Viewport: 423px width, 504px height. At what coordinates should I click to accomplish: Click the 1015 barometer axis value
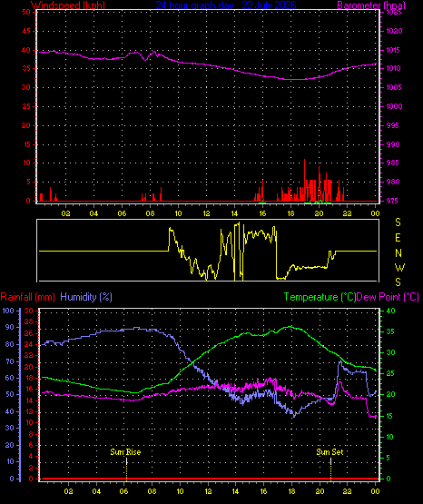point(394,50)
